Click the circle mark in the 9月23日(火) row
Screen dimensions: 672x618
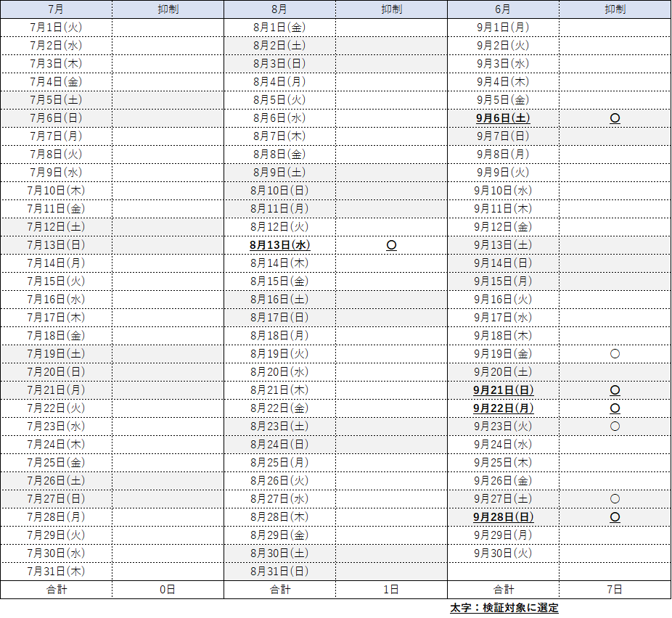(x=615, y=427)
